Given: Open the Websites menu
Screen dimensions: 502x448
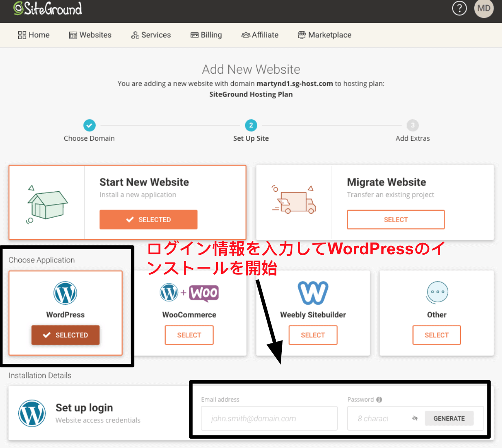Looking at the screenshot, I should coord(90,35).
